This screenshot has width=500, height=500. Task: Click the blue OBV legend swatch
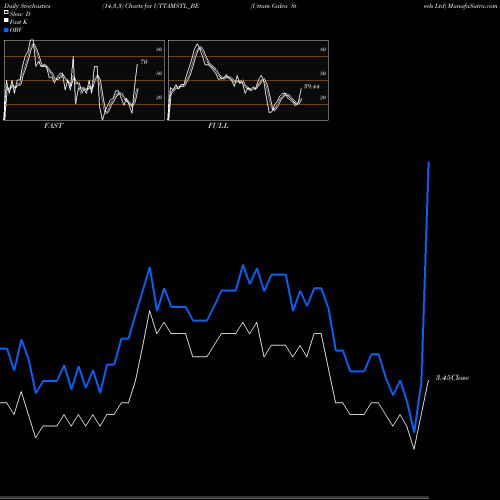click(6, 30)
